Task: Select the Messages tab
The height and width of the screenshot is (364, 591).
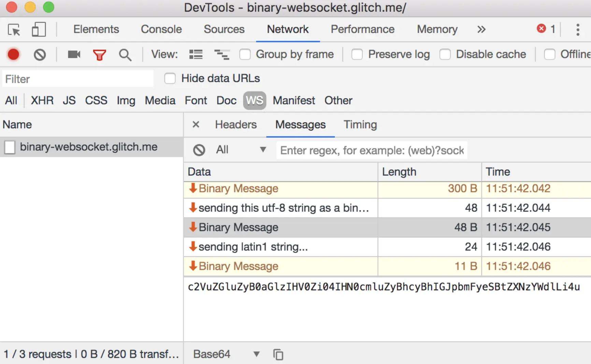Action: [x=301, y=125]
